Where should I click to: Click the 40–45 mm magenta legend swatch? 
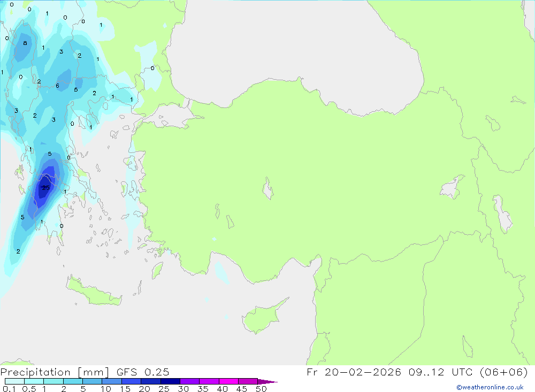pyautogui.click(x=228, y=381)
